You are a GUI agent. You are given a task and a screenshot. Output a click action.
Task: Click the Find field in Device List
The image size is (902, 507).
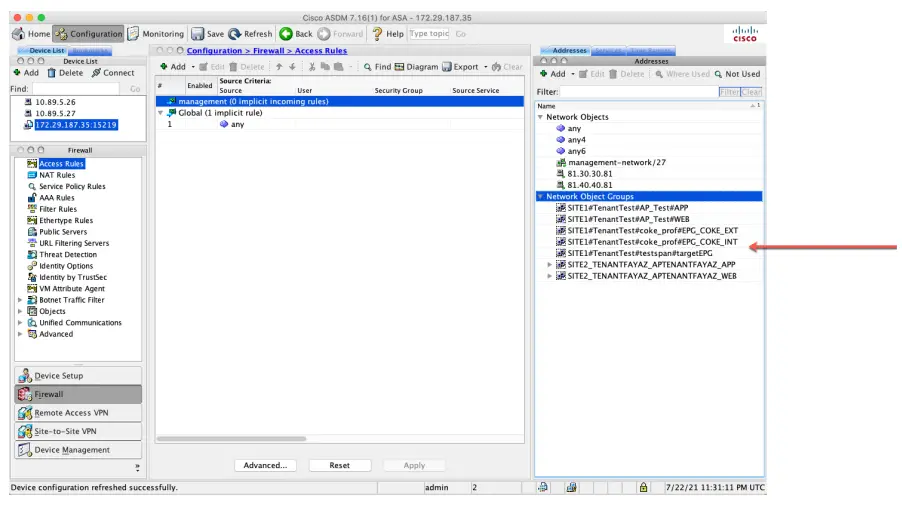pyautogui.click(x=76, y=89)
